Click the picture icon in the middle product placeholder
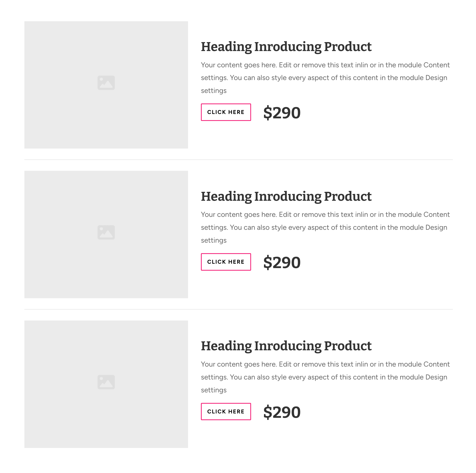 [x=106, y=232]
